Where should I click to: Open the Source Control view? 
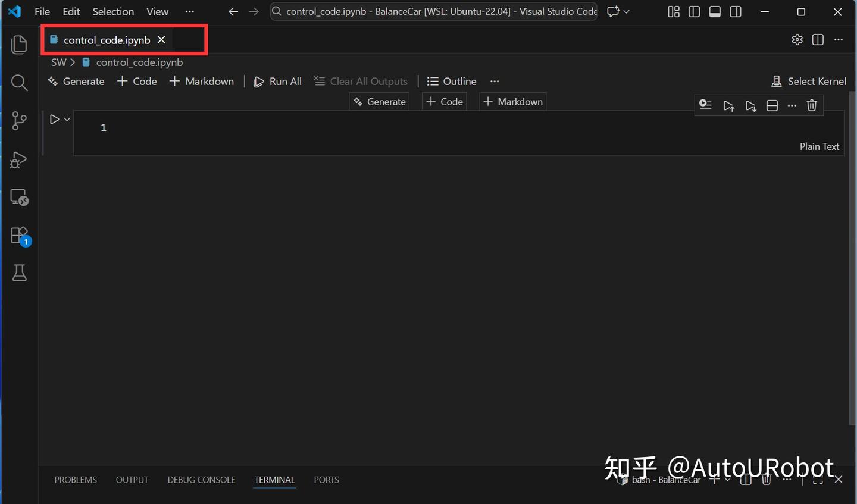19,121
